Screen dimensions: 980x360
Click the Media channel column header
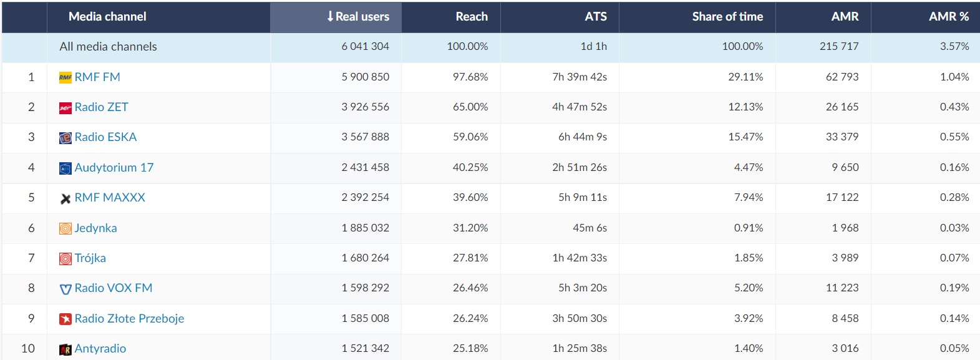coord(107,17)
